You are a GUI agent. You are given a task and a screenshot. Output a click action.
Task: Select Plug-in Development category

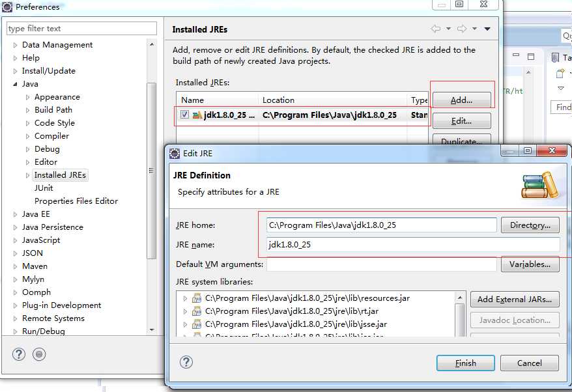pyautogui.click(x=61, y=305)
